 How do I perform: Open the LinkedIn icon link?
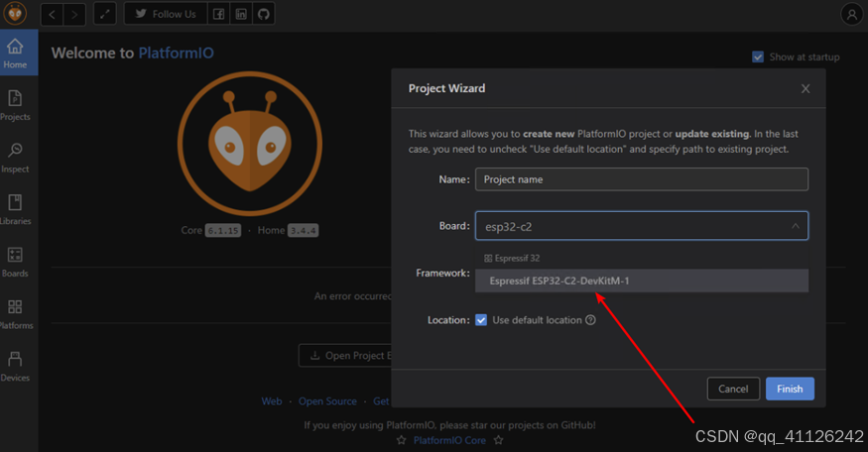point(241,14)
